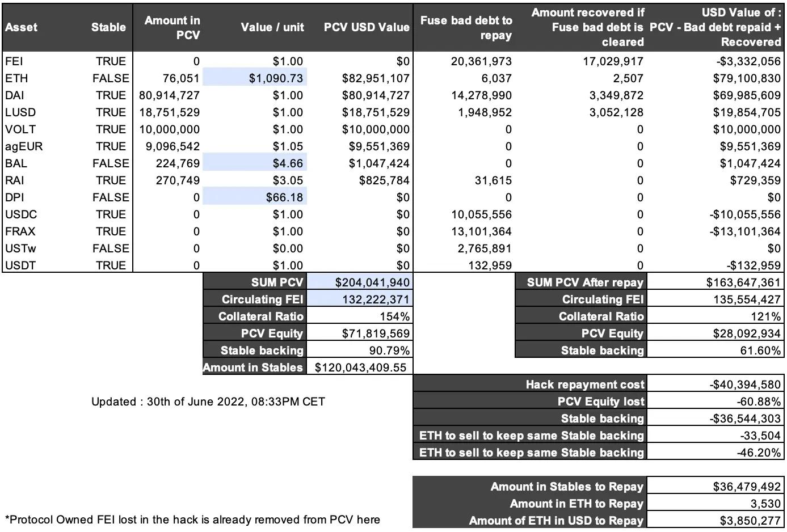Select the FEI fuse bad debt 20,361,973
The height and width of the screenshot is (532, 787).
[481, 61]
